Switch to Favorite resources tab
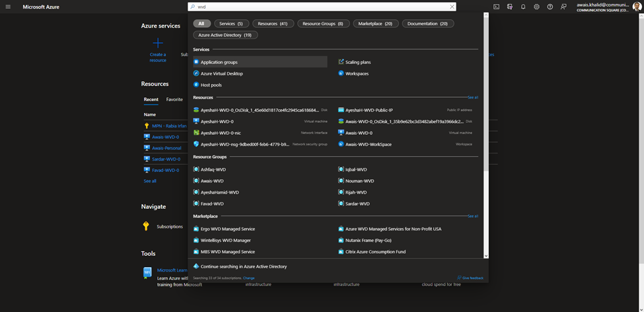644x312 pixels. 174,99
